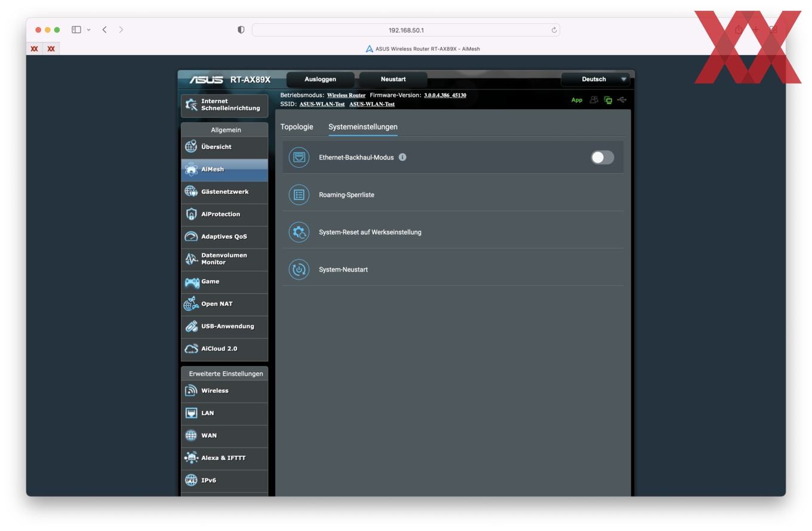Expand Safari sidebar options chevron
This screenshot has width=812, height=531.
(x=88, y=30)
